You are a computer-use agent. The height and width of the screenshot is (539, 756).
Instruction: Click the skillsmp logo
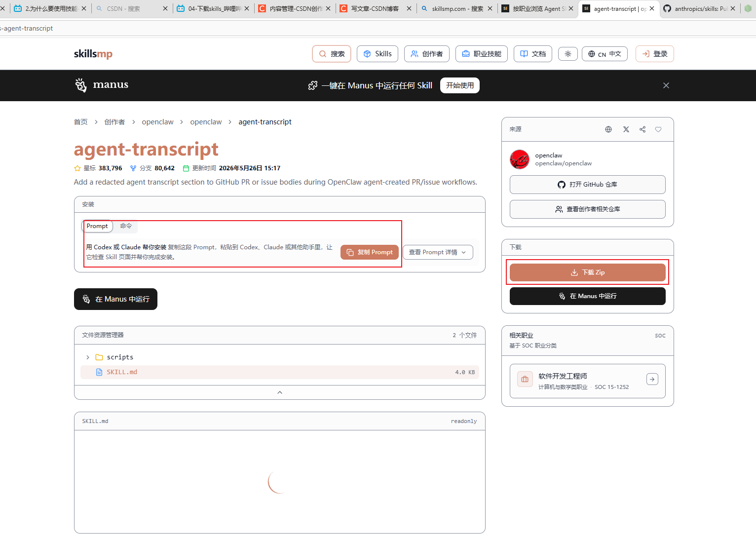93,54
